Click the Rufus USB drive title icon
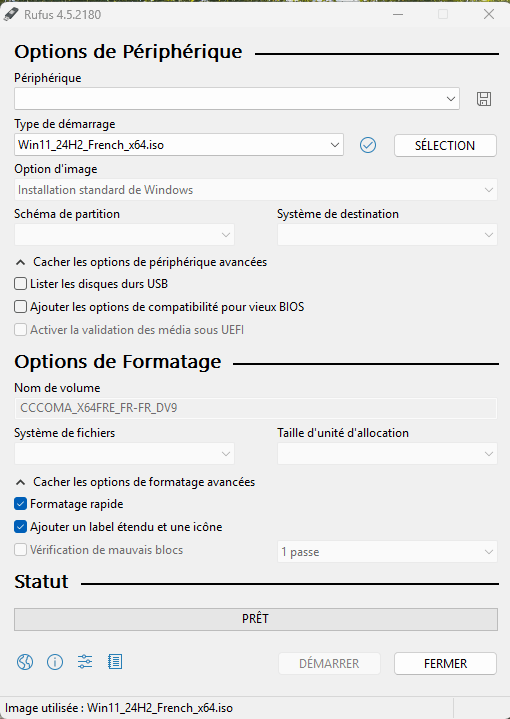 coord(9,14)
